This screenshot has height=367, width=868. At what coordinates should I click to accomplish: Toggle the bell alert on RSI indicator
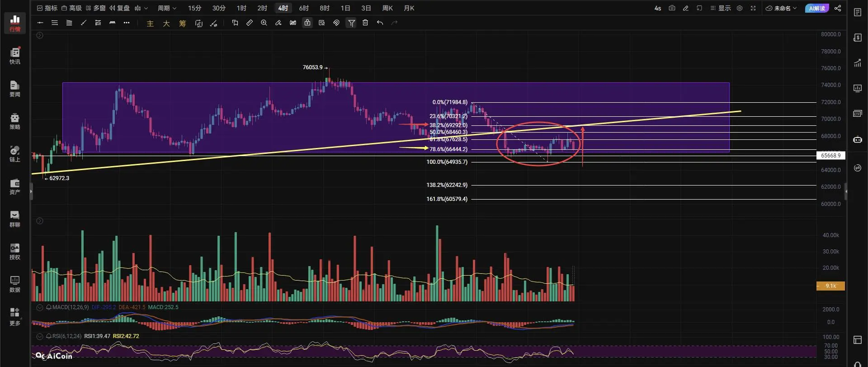49,336
